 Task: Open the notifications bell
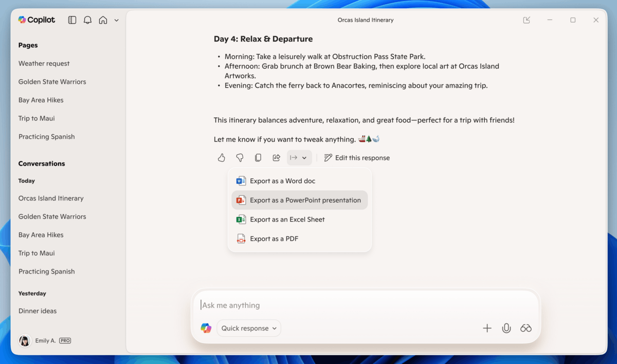[88, 20]
